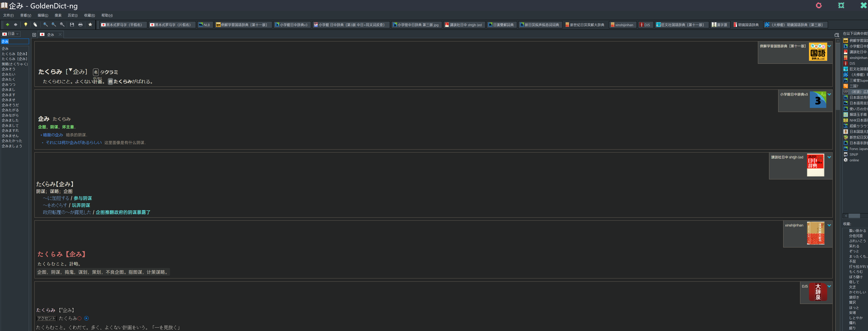Add the word to favorites with the star icon

tap(90, 25)
